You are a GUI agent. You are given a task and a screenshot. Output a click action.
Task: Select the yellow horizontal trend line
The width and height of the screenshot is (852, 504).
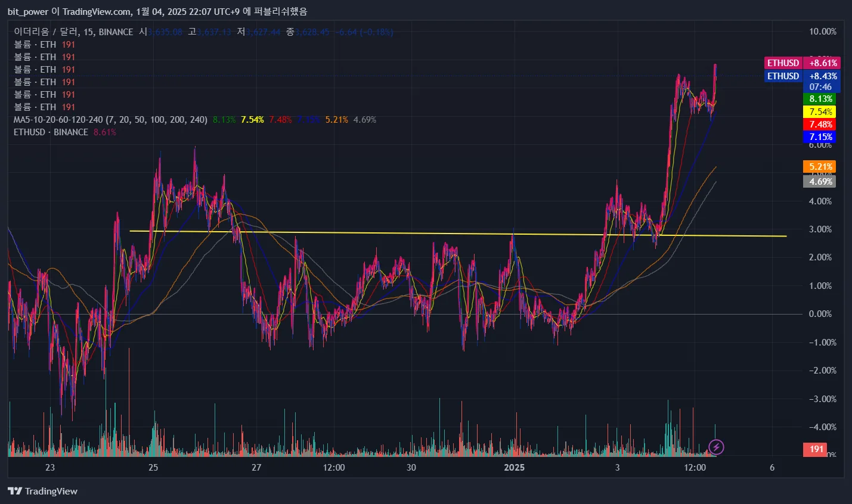coord(417,234)
